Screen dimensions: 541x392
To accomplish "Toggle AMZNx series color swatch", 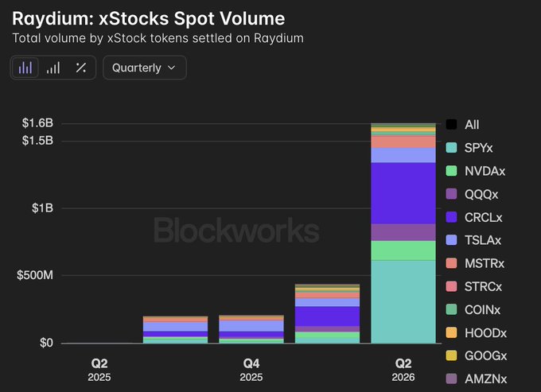I will point(451,378).
